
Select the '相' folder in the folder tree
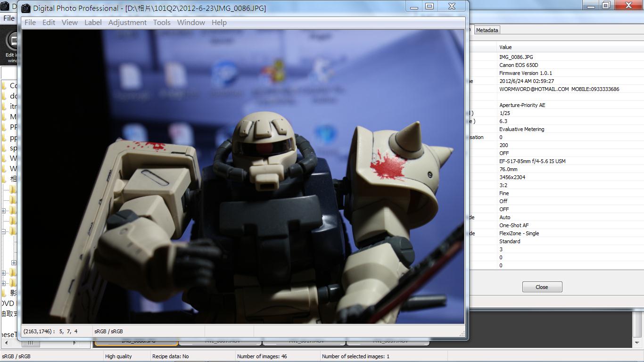pyautogui.click(x=9, y=179)
